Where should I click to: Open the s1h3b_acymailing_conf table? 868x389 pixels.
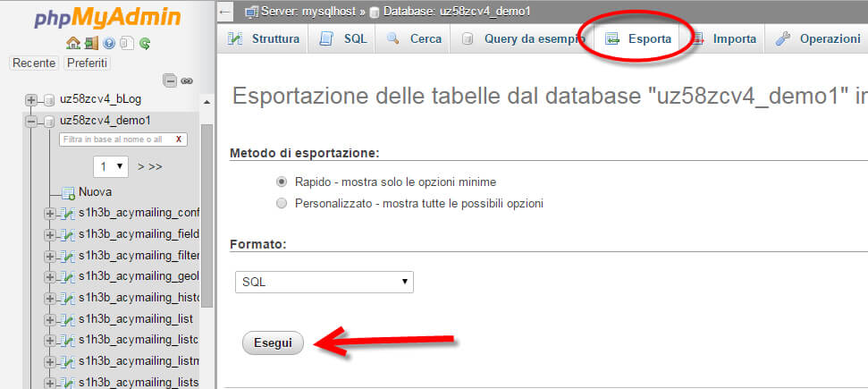pyautogui.click(x=139, y=214)
